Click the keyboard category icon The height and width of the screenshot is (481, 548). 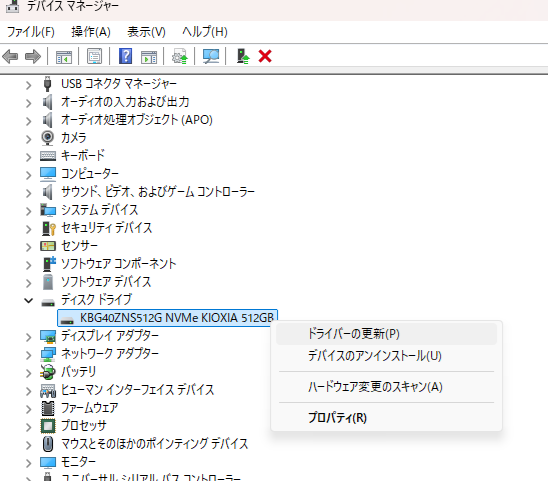tap(48, 156)
